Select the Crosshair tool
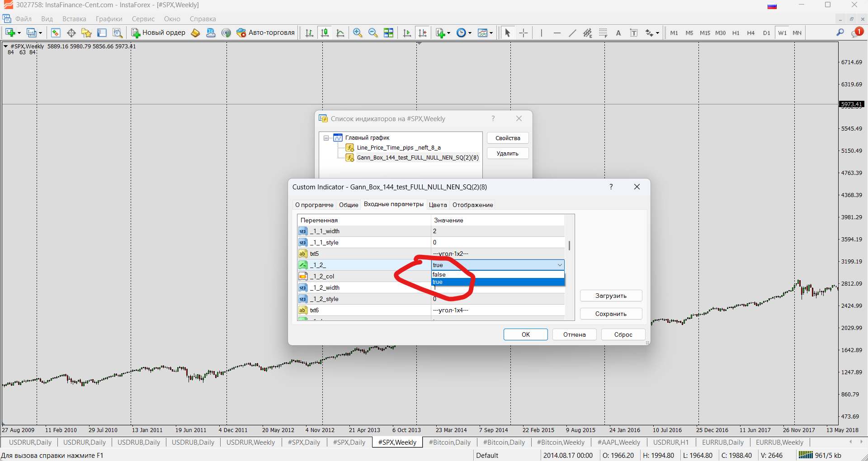 coord(523,33)
